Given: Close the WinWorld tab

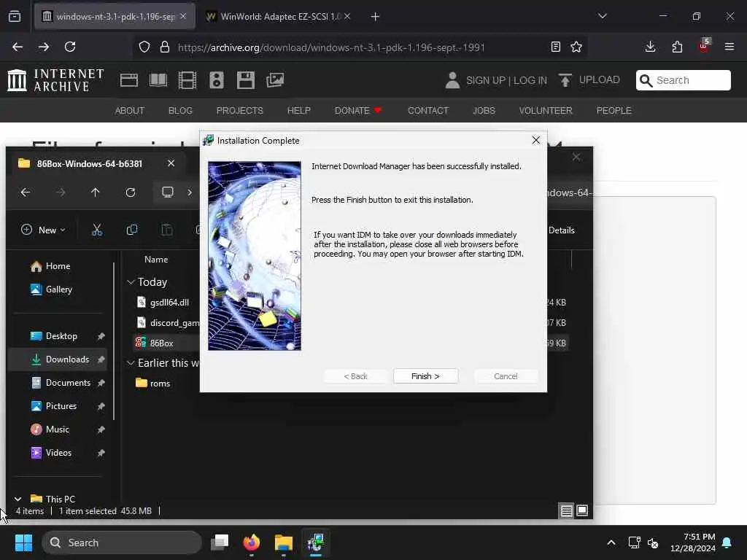Looking at the screenshot, I should coord(348,17).
